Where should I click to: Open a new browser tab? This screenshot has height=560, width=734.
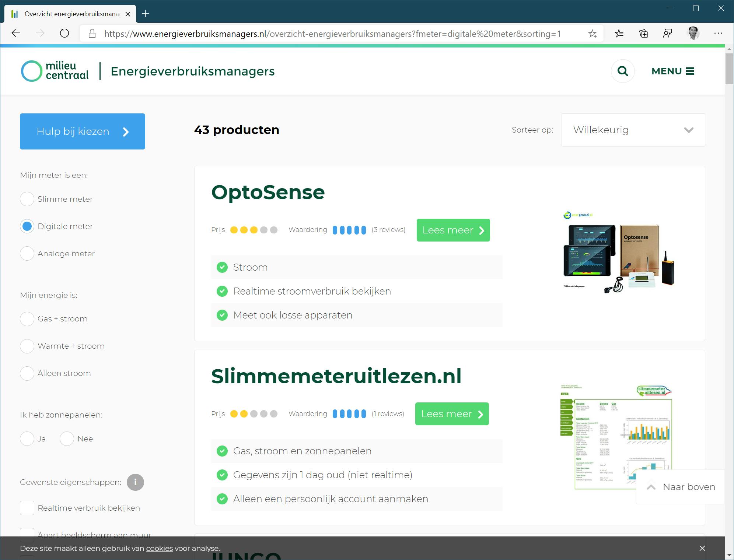[146, 14]
